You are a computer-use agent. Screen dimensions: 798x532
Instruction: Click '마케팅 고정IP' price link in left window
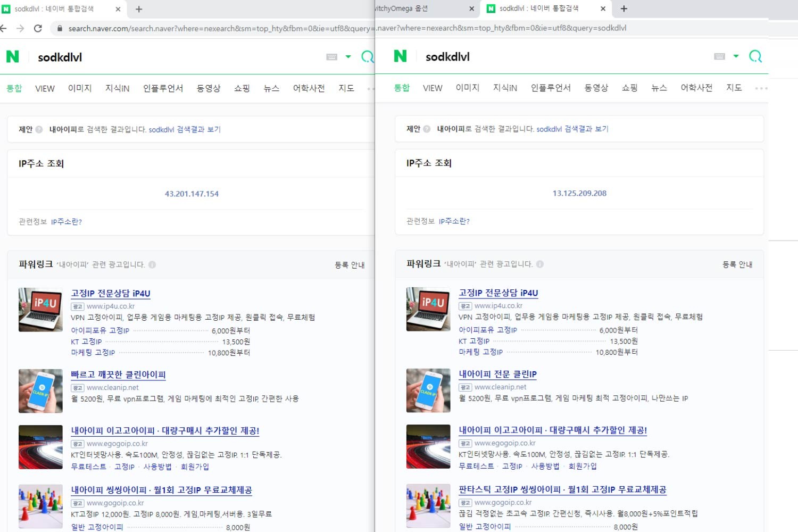(x=93, y=353)
